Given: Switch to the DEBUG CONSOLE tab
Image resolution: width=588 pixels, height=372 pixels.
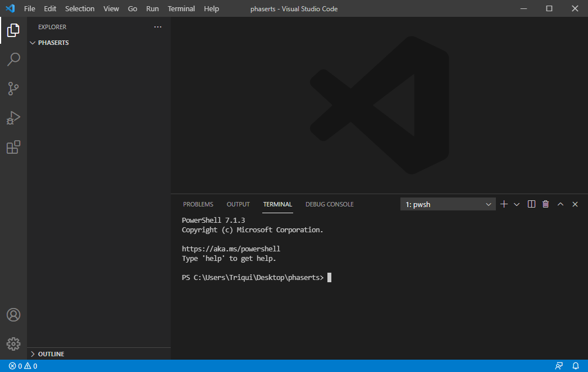Looking at the screenshot, I should 329,204.
